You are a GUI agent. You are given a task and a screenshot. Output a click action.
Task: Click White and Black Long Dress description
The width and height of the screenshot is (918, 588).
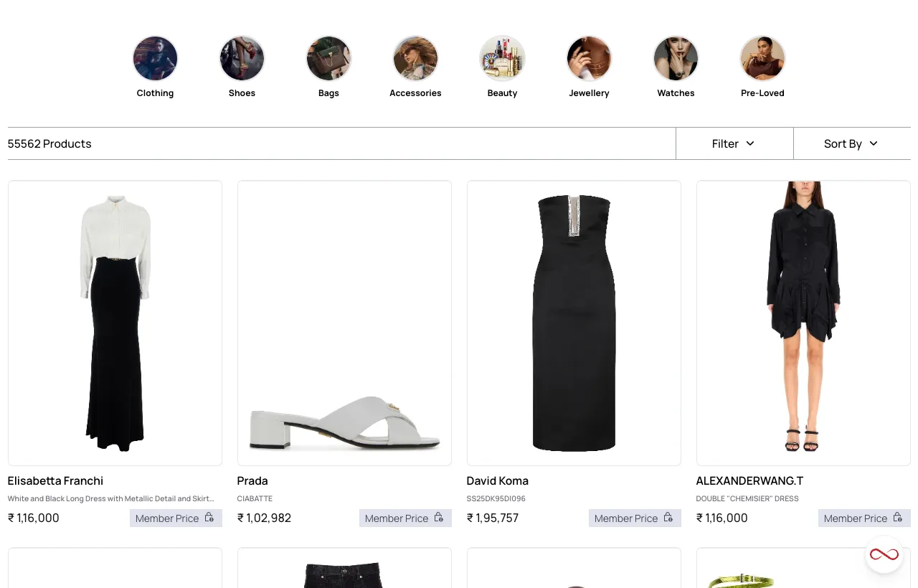click(x=111, y=498)
